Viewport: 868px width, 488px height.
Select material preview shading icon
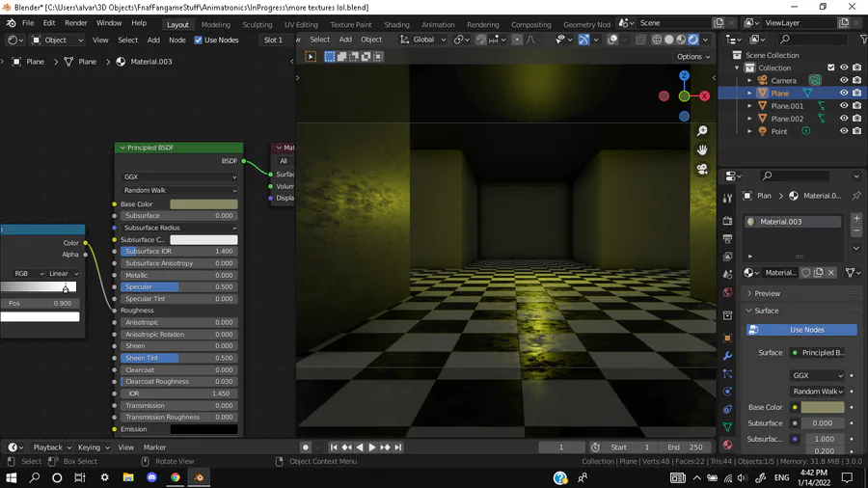click(681, 40)
